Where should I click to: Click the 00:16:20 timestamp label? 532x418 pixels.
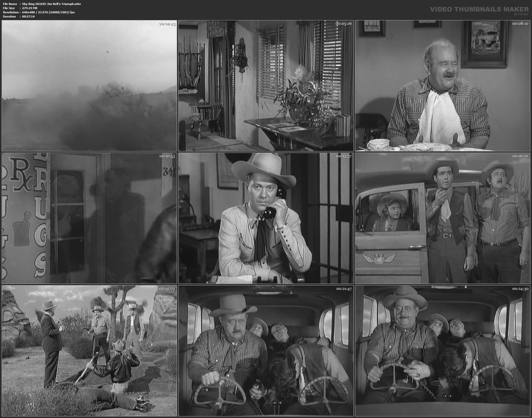click(x=520, y=156)
